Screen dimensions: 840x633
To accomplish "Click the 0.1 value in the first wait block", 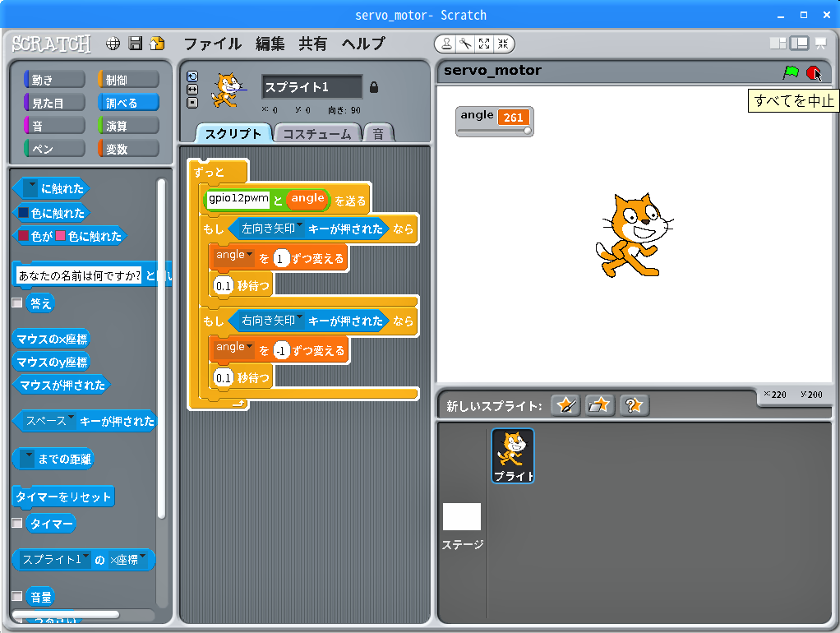I will 224,286.
